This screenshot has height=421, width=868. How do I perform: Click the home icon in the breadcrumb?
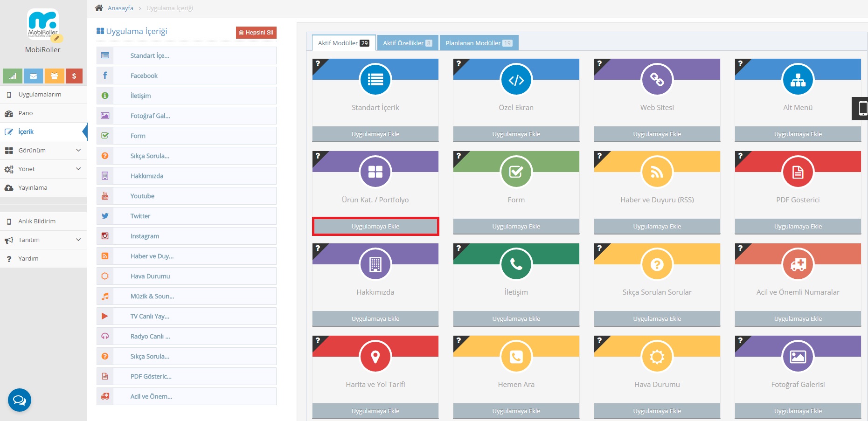[99, 8]
